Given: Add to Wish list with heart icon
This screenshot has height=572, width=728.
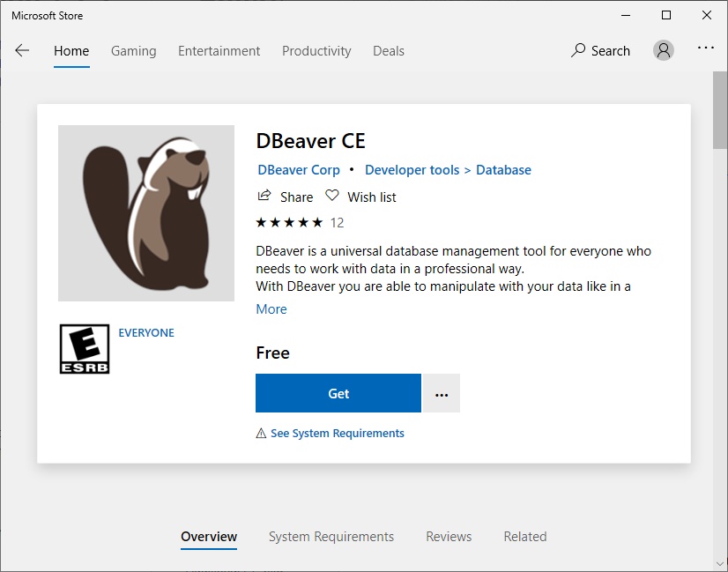Looking at the screenshot, I should pyautogui.click(x=332, y=196).
